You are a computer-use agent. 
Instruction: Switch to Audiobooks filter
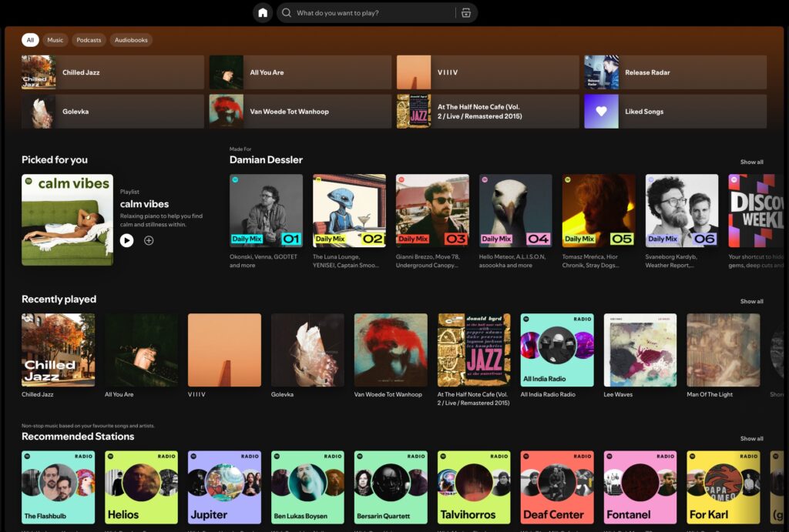click(130, 40)
